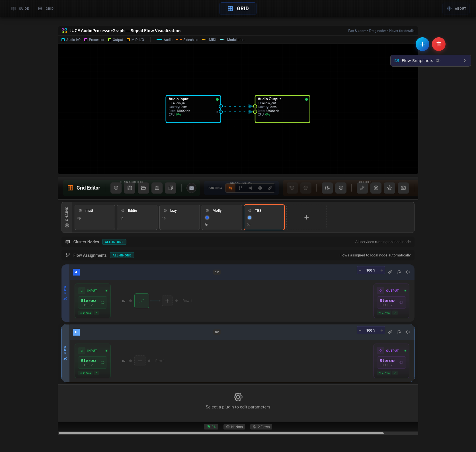The image size is (476, 452).
Task: Click the red trash delete button
Action: [439, 44]
